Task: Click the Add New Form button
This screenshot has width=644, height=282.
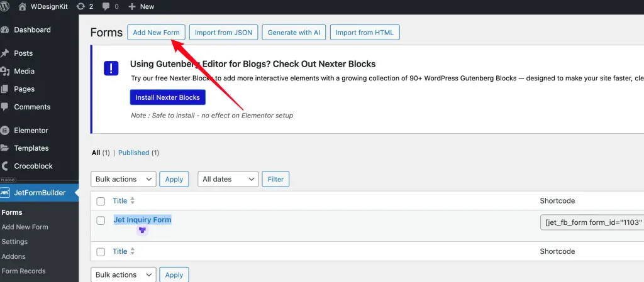Action: pyautogui.click(x=156, y=33)
